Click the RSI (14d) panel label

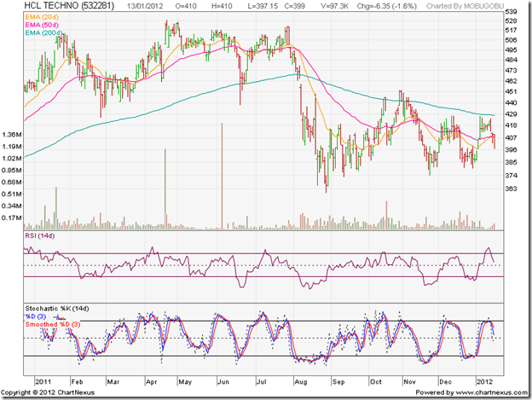(40, 235)
